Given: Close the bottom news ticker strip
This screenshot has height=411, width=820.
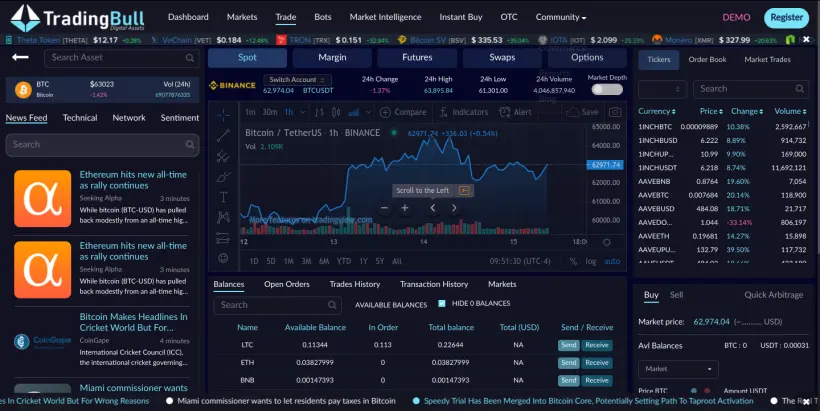Looking at the screenshot, I should pyautogui.click(x=806, y=401).
